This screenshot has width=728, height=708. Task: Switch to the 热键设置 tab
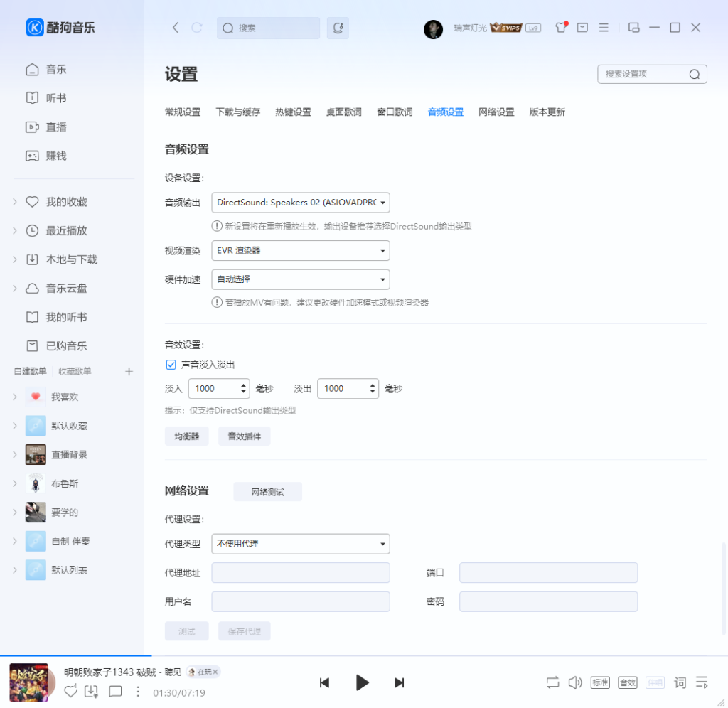pyautogui.click(x=293, y=112)
